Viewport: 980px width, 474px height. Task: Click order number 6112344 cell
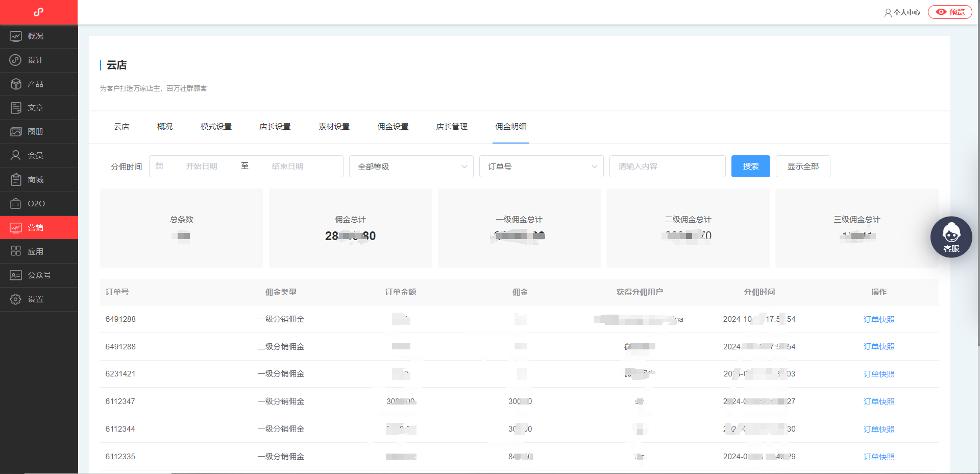click(x=120, y=429)
